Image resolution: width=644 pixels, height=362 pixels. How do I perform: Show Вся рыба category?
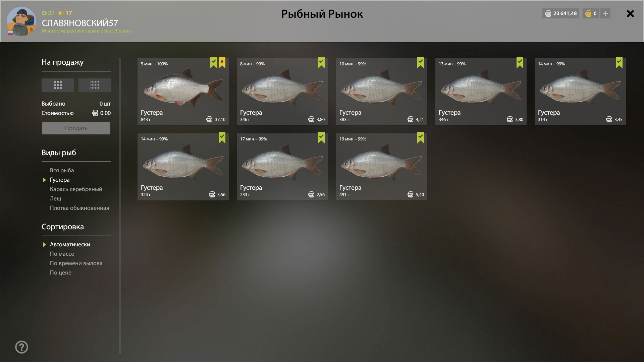(62, 170)
